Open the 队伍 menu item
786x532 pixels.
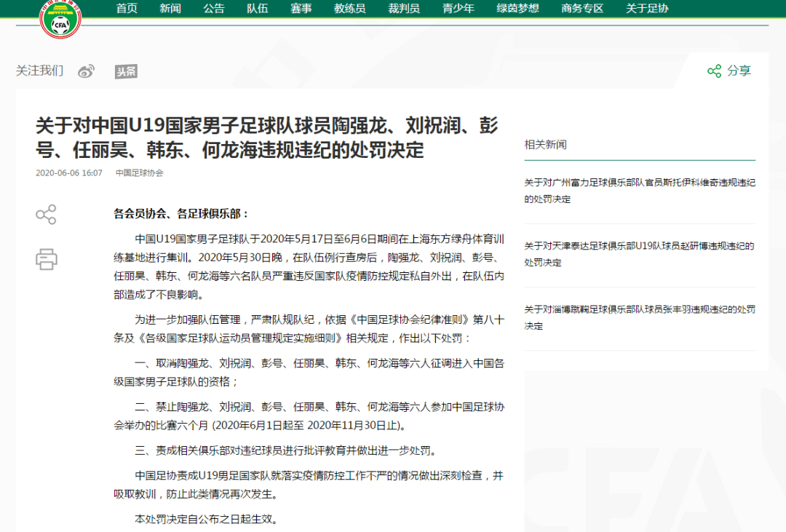pos(258,8)
